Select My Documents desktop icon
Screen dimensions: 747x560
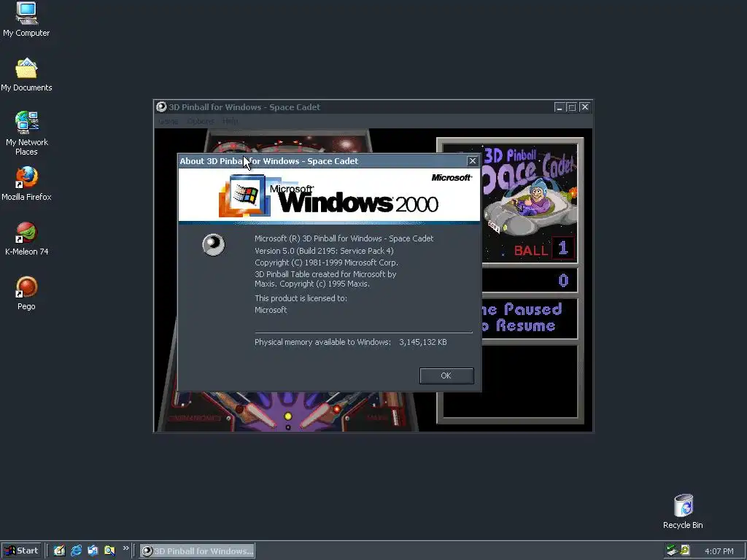coord(26,75)
